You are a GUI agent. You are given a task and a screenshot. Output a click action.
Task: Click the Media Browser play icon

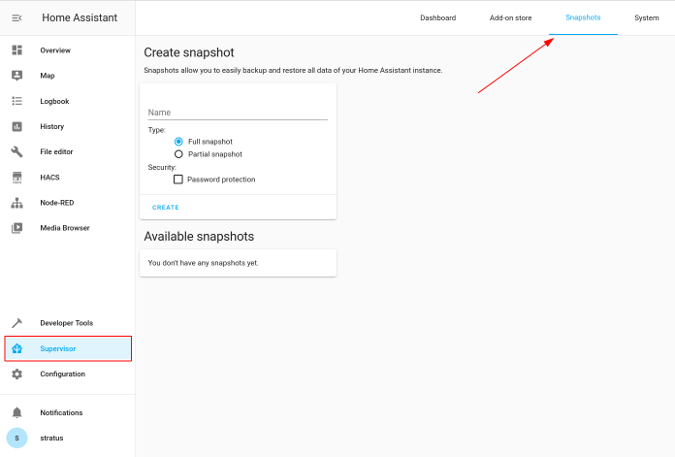point(17,228)
